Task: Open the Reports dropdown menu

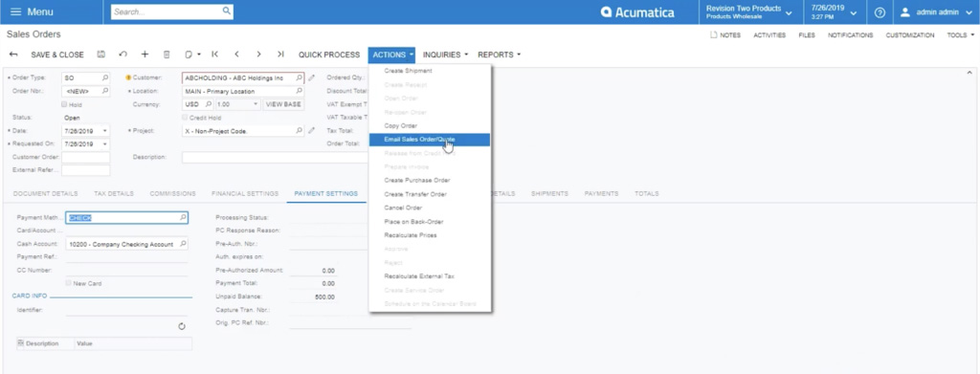Action: tap(499, 55)
